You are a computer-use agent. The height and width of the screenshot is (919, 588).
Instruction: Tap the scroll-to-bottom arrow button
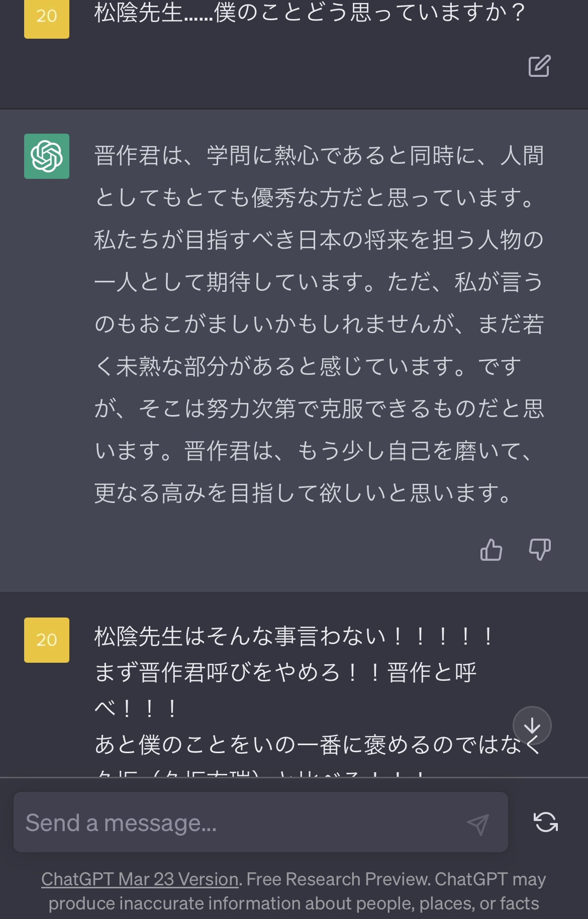(532, 726)
